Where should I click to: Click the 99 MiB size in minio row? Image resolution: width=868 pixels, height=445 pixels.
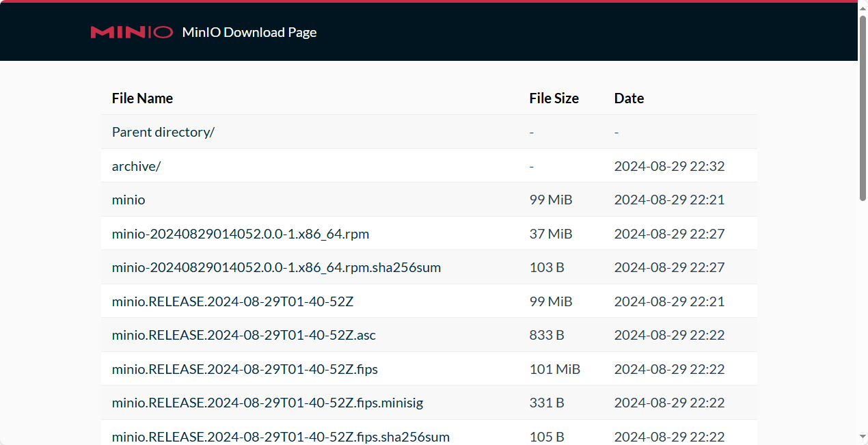click(550, 200)
